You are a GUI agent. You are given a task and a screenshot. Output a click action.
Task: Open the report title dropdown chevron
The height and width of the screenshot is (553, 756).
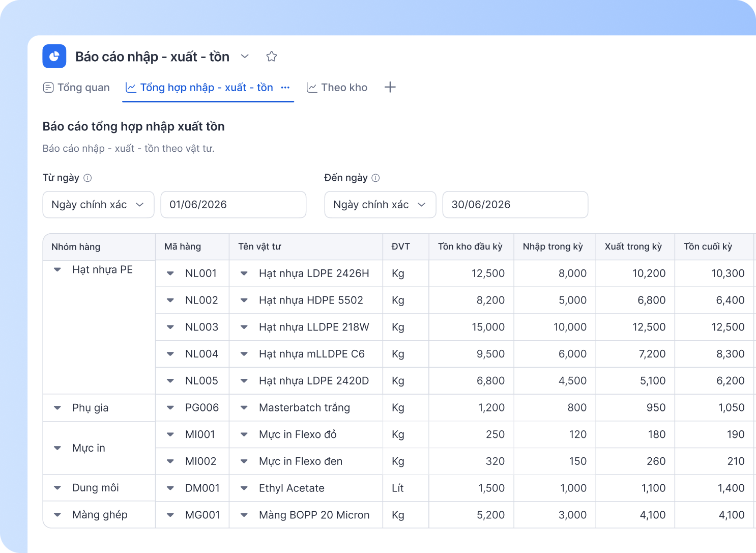point(245,57)
